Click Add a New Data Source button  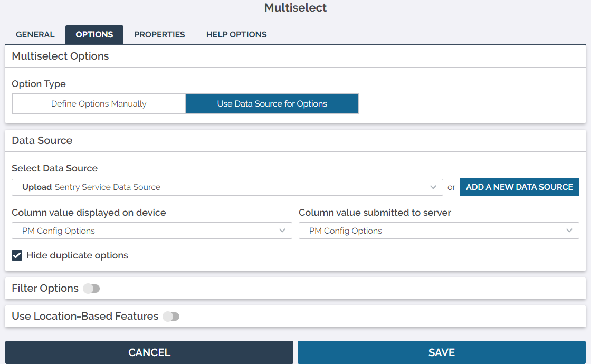pos(519,187)
